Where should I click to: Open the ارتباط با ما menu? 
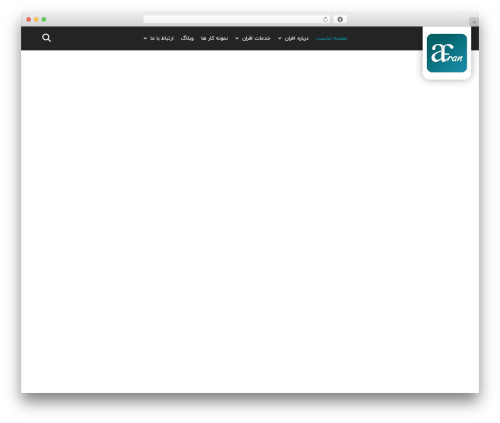[162, 38]
